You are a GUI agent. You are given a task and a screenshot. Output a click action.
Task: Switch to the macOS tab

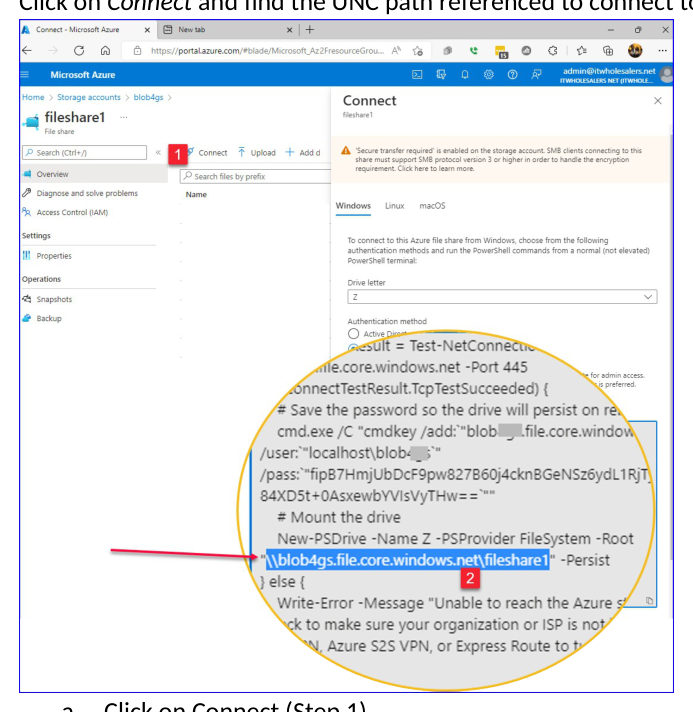432,206
